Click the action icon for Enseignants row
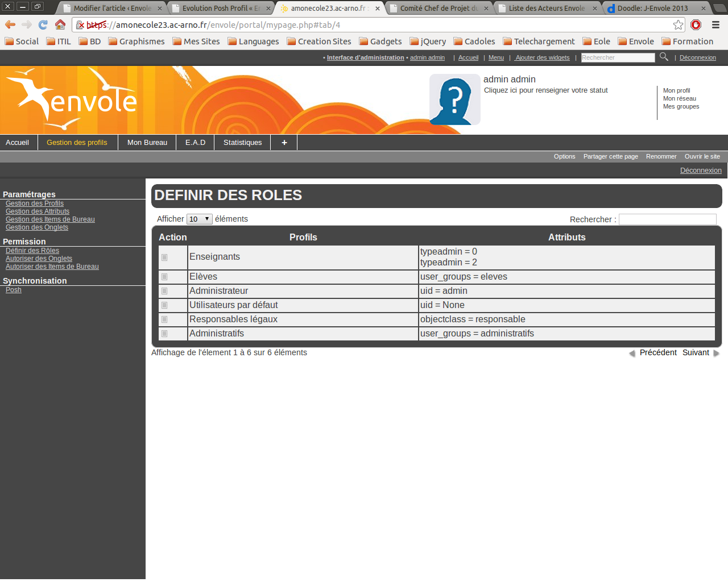The height and width of the screenshot is (582, 728). pos(164,257)
